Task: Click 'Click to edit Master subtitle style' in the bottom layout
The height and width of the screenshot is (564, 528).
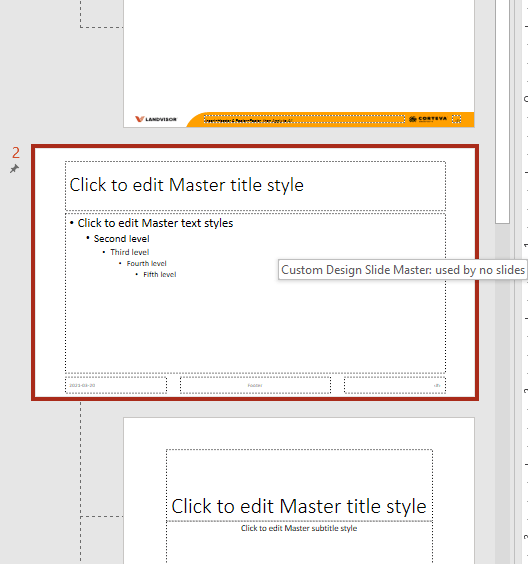Action: (x=299, y=528)
